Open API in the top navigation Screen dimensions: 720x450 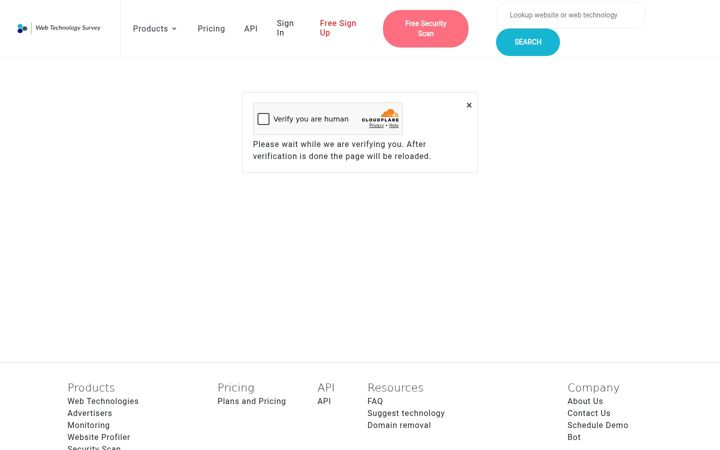pyautogui.click(x=251, y=28)
